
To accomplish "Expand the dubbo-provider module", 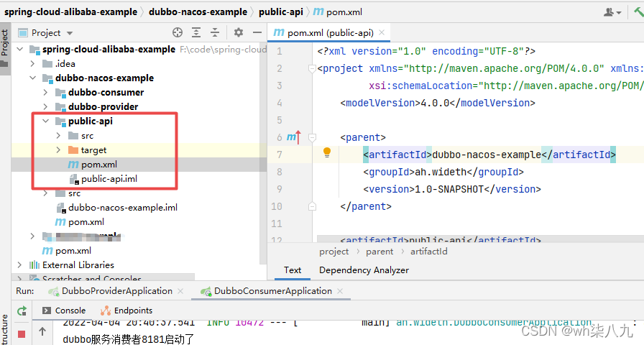I will point(45,107).
